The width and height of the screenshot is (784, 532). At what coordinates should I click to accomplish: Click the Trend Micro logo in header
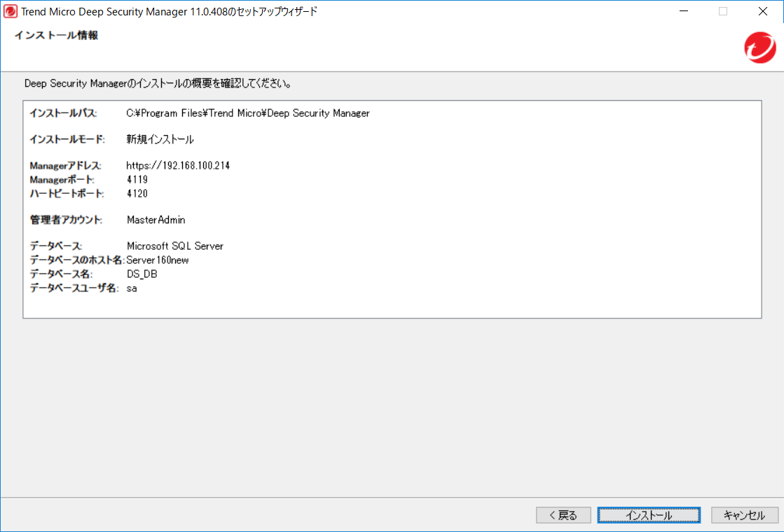pyautogui.click(x=760, y=48)
